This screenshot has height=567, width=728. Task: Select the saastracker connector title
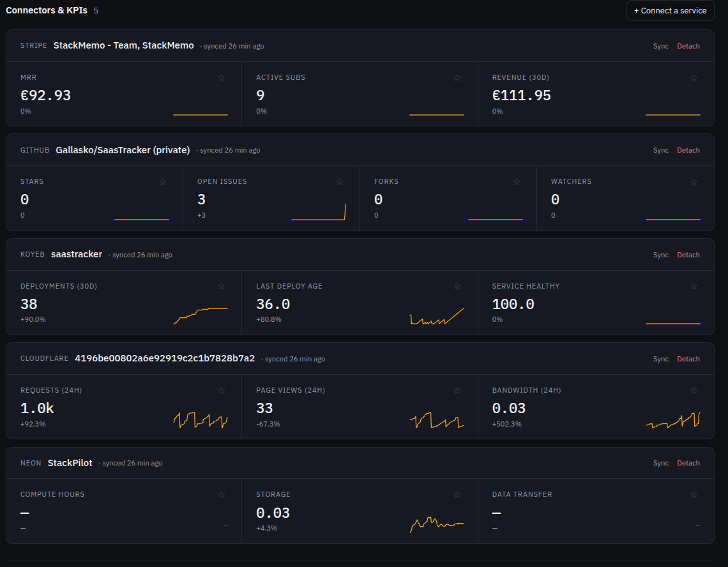pyautogui.click(x=77, y=254)
